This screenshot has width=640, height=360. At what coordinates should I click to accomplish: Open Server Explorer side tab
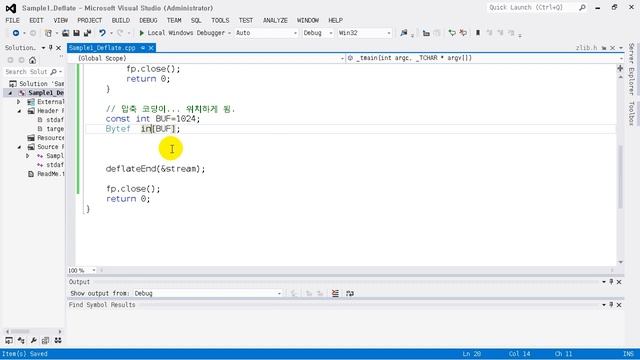631,69
